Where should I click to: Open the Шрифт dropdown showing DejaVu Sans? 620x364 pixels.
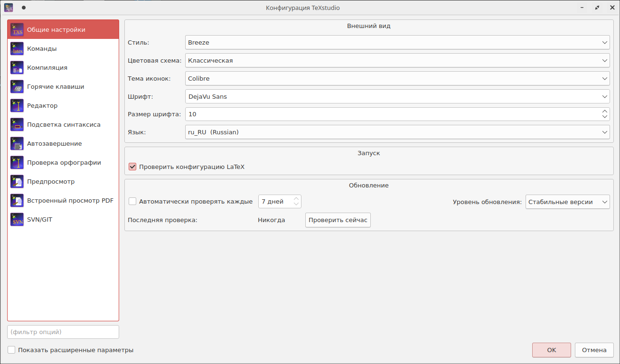397,96
